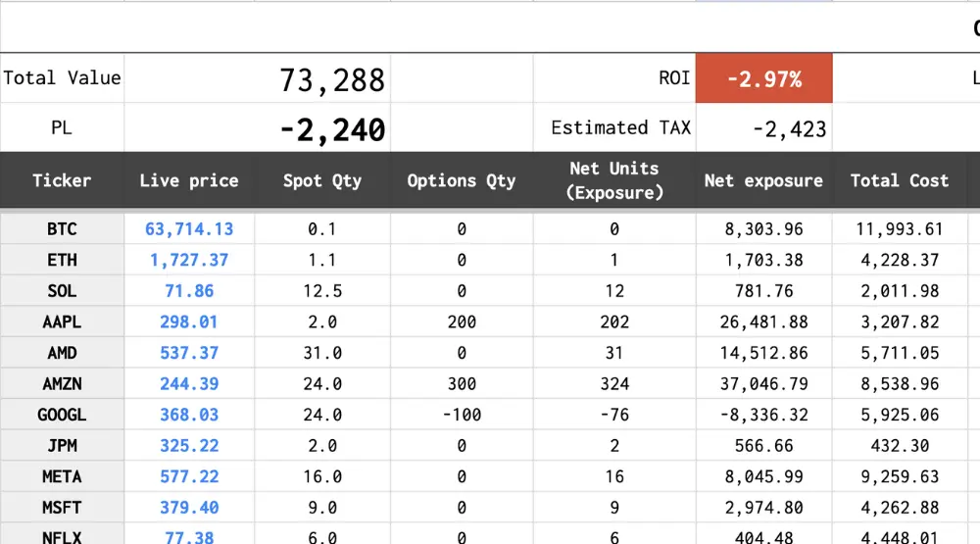Select AMD spot quantity 31.0

click(x=321, y=353)
